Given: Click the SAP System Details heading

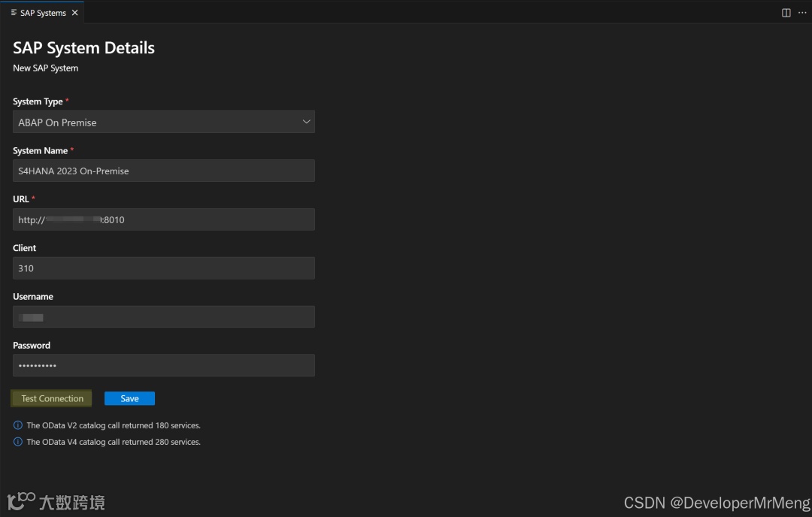Looking at the screenshot, I should pyautogui.click(x=84, y=48).
